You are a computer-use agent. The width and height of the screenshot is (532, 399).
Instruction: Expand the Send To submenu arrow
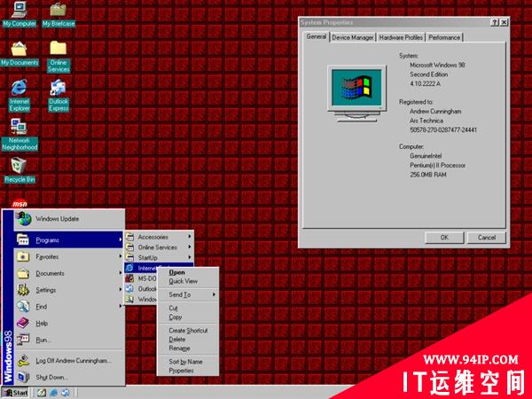[x=214, y=294]
